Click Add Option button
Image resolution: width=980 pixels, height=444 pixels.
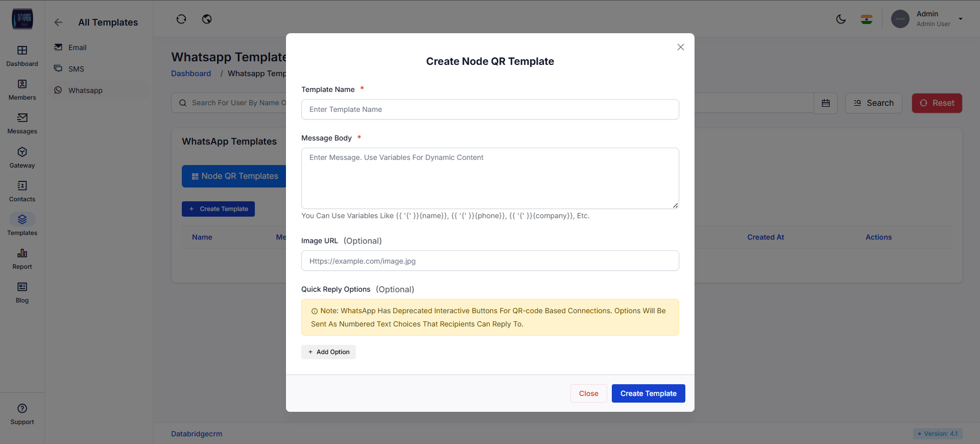tap(328, 352)
